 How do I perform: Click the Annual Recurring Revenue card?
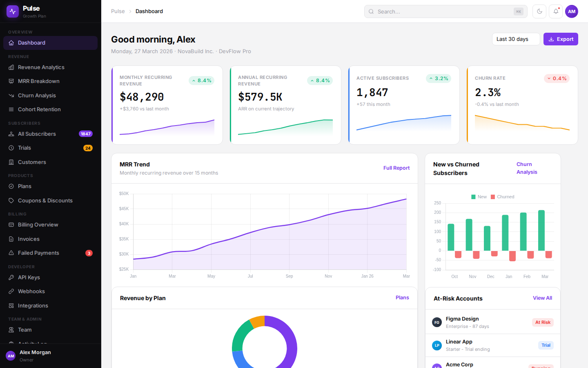[x=285, y=105]
